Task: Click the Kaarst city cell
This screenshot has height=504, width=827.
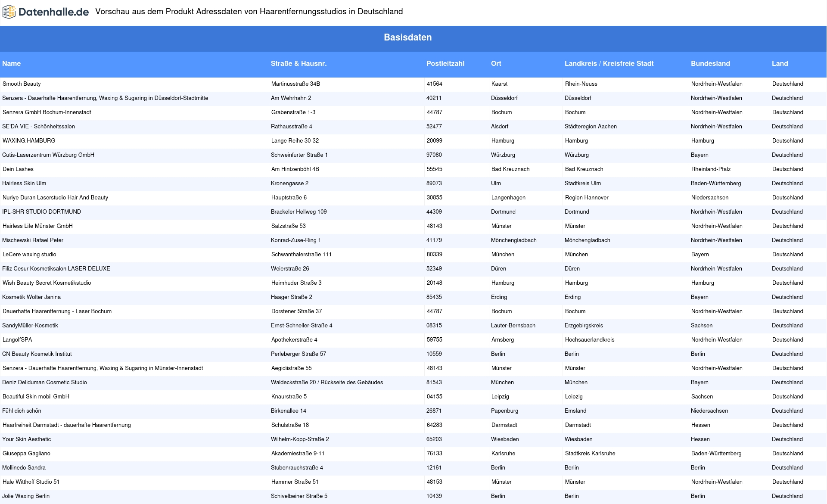Action: [x=499, y=84]
